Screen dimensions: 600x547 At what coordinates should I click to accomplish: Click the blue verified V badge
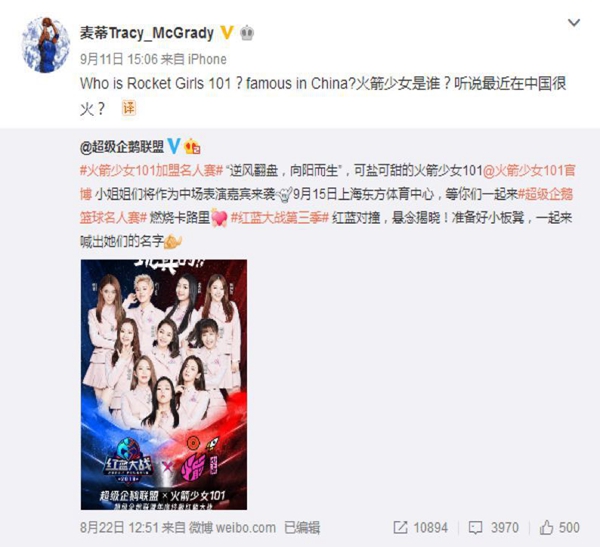tap(174, 146)
